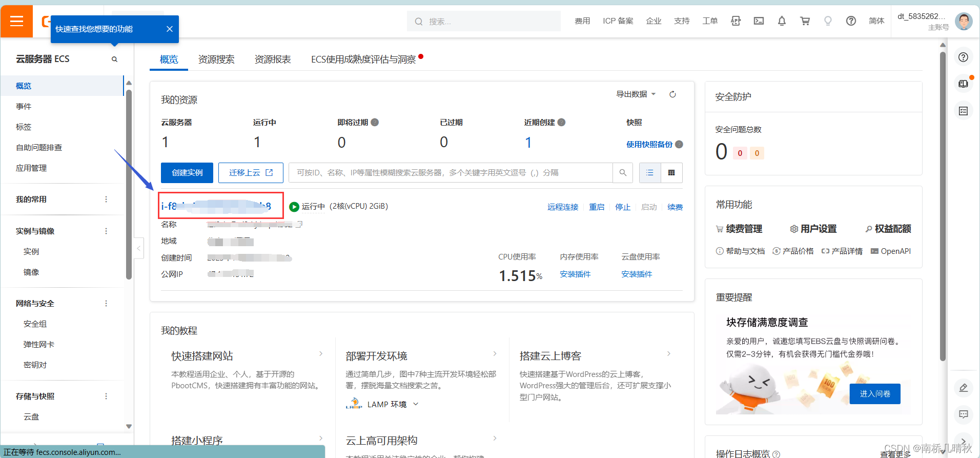Go to 弹性网卡 in the sidebar
This screenshot has height=458, width=980.
click(39, 345)
